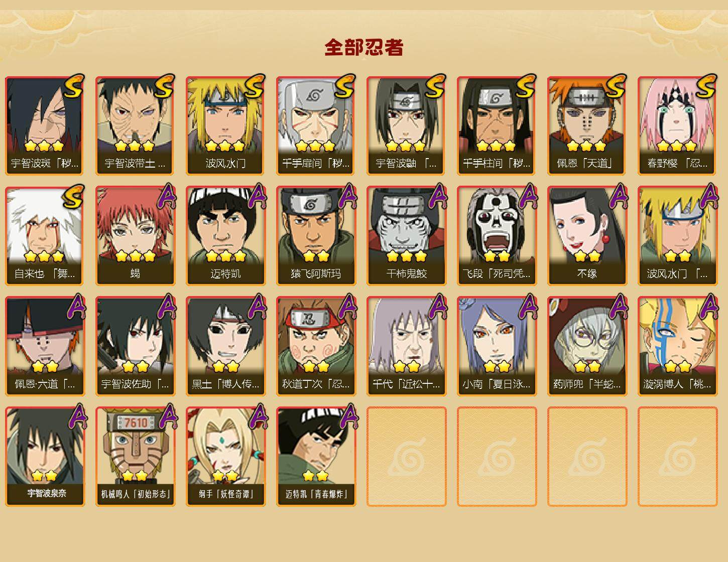Viewport: 728px width, 562px height.
Task: Click the S rank badge on 春野樱 card
Action: click(x=706, y=86)
